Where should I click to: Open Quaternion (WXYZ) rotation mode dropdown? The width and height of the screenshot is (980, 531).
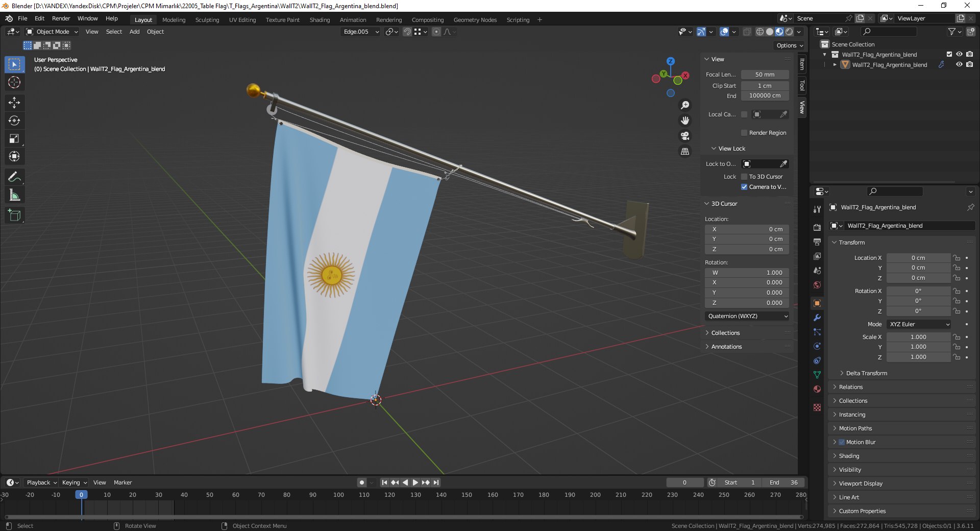(747, 316)
